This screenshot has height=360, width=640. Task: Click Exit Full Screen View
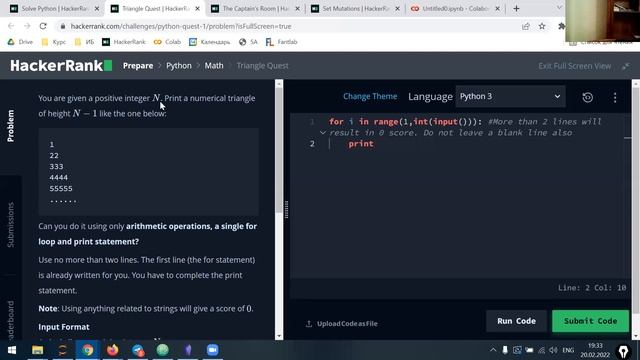574,66
